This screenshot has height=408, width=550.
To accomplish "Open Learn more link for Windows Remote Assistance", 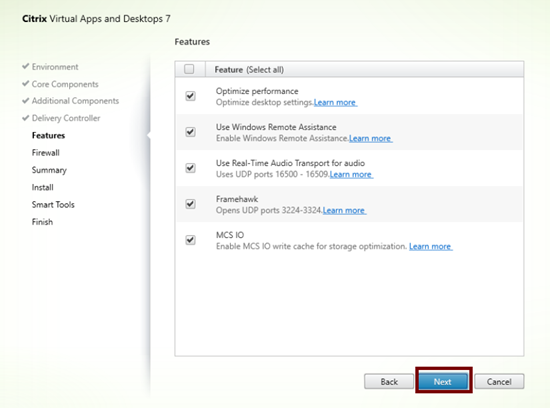I will pos(371,139).
